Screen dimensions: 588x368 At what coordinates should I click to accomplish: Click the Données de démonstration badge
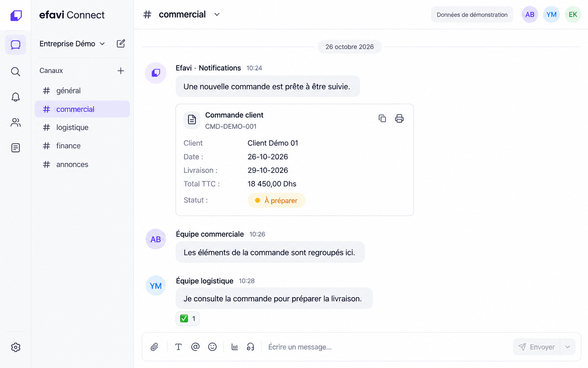(x=472, y=15)
